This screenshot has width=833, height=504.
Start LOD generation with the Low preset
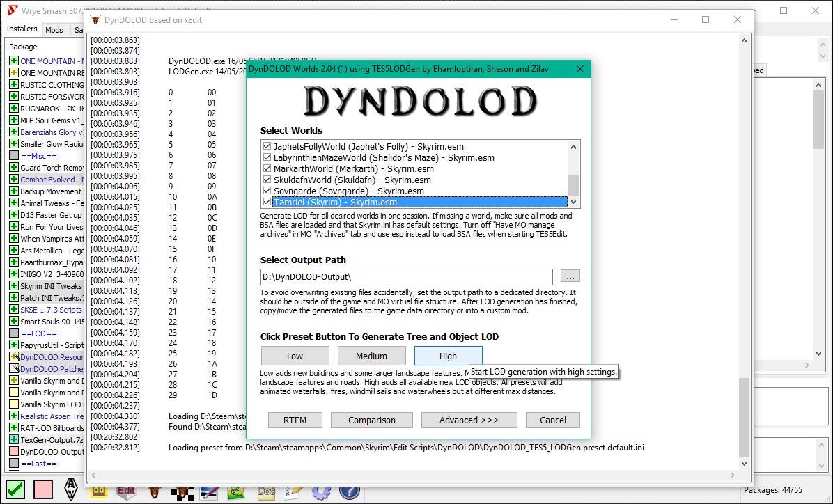pos(295,356)
